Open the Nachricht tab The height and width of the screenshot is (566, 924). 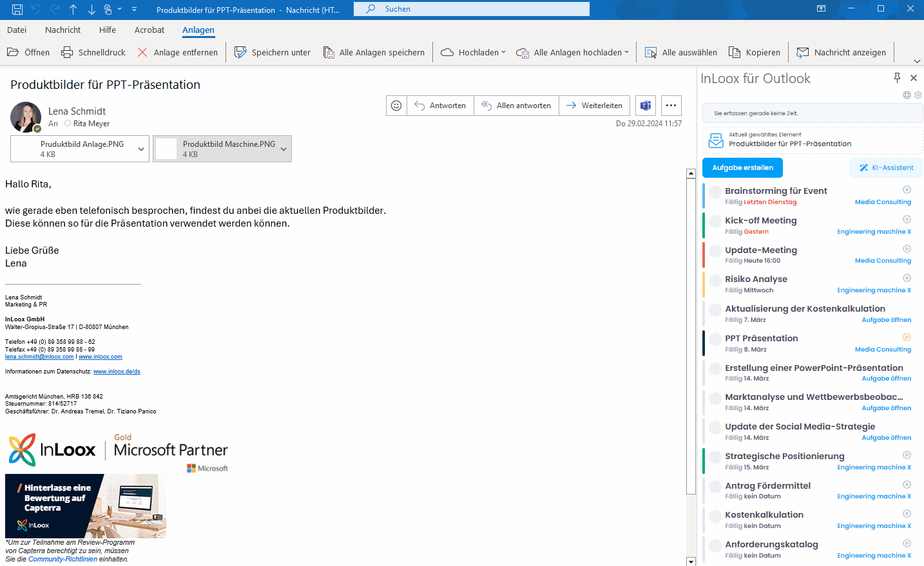tap(63, 30)
